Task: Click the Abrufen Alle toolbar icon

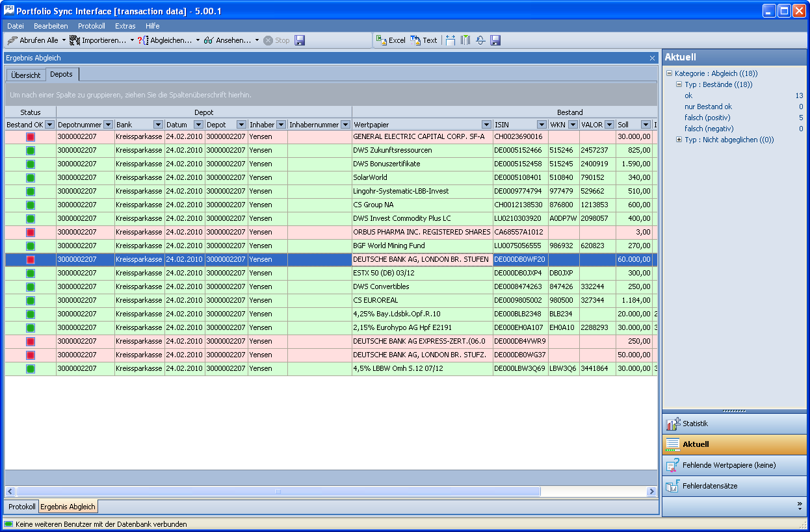Action: [12, 40]
